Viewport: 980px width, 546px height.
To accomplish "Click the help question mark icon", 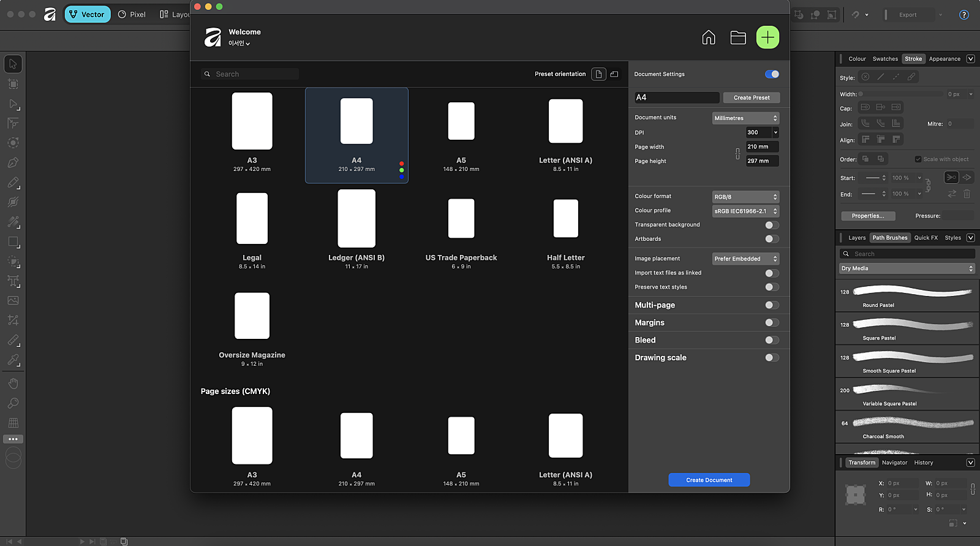I will pos(963,15).
